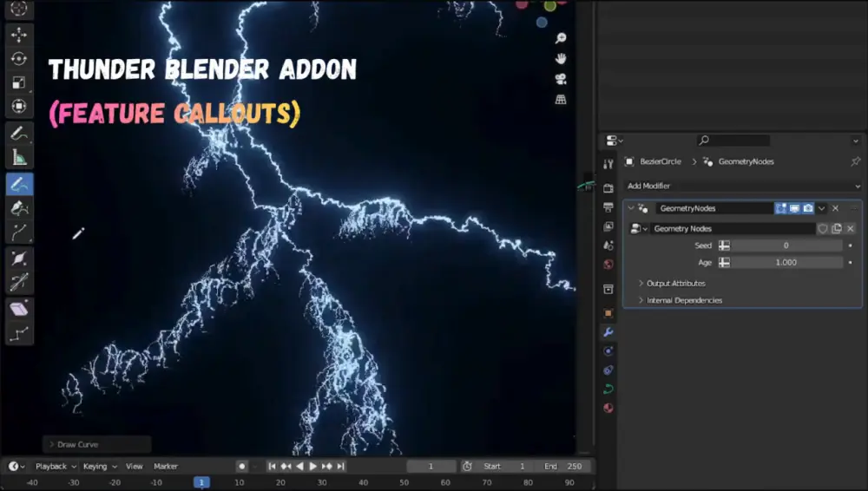Click the properties search field

pos(733,141)
